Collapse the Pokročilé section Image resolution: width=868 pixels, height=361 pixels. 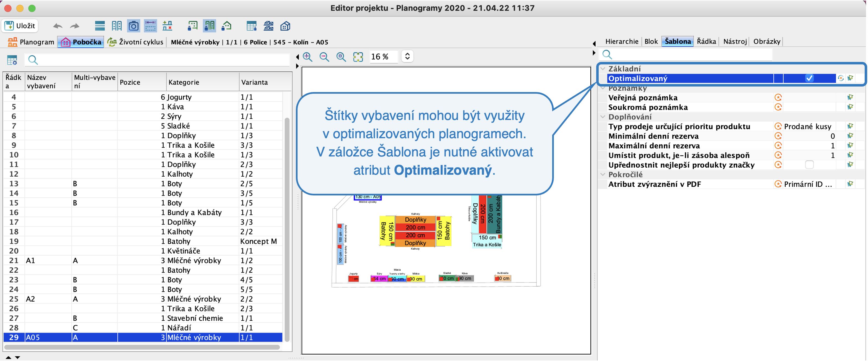(603, 175)
